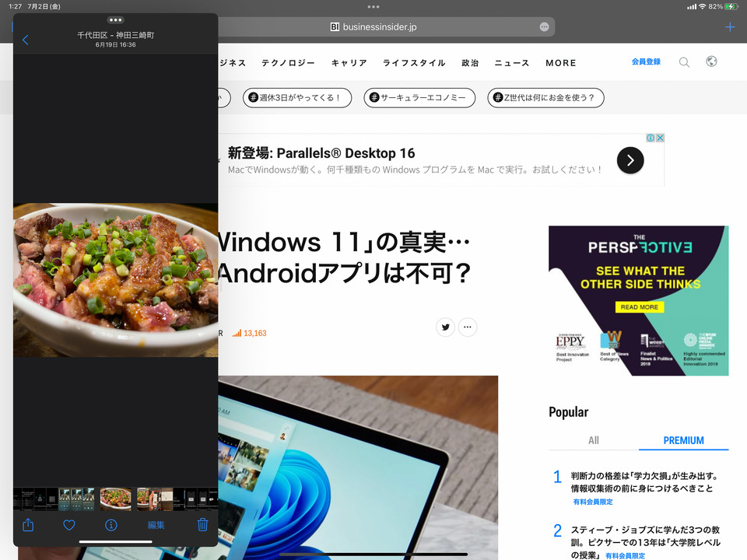This screenshot has height=560, width=747.
Task: Switch to the PREMIUM tab in Popular
Action: tap(683, 440)
